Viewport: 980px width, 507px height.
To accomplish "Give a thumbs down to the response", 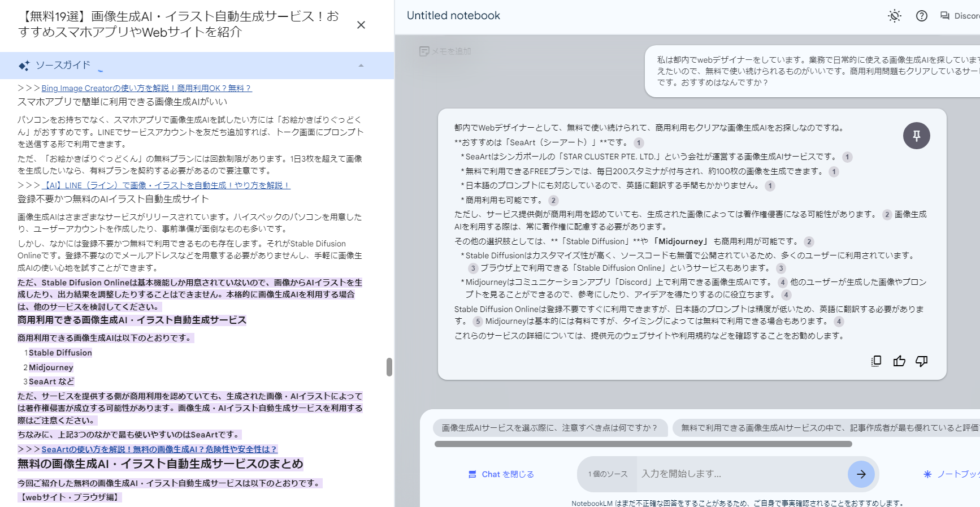I will (x=922, y=361).
